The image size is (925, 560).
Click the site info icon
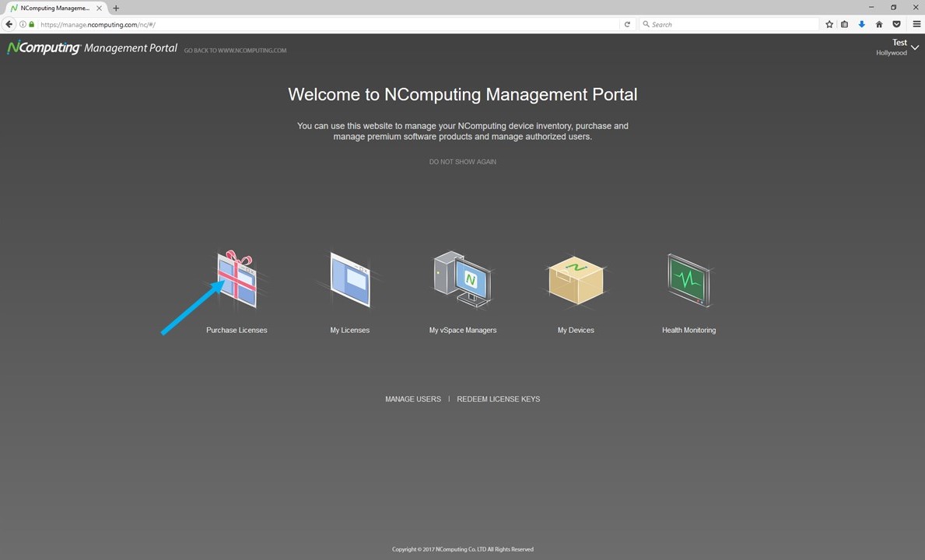coord(23,24)
